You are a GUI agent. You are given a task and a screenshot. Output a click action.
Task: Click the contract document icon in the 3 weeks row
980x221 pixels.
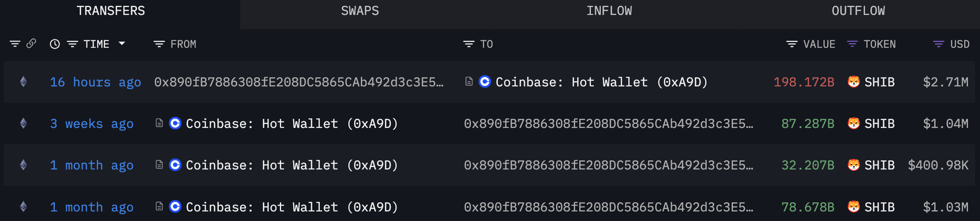[159, 123]
